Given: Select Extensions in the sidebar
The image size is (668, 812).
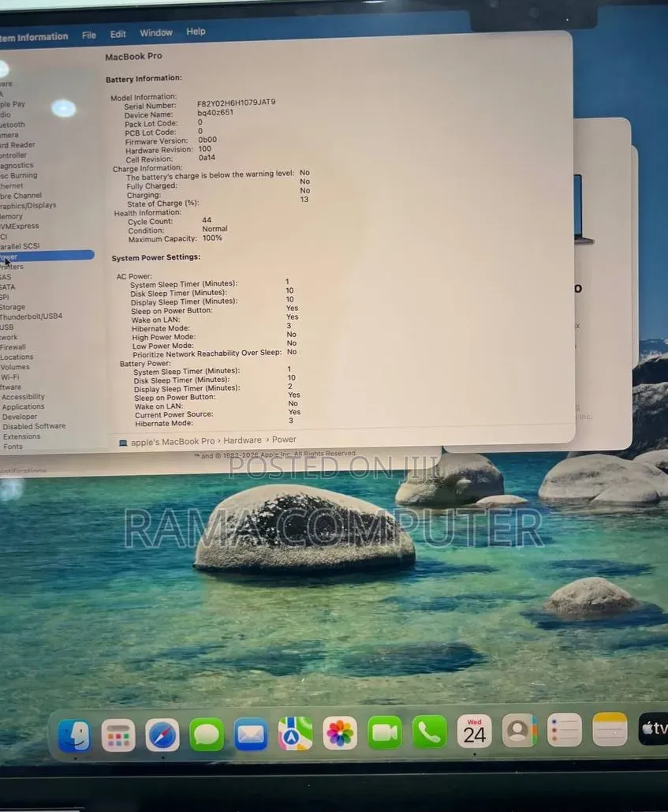Looking at the screenshot, I should (22, 436).
